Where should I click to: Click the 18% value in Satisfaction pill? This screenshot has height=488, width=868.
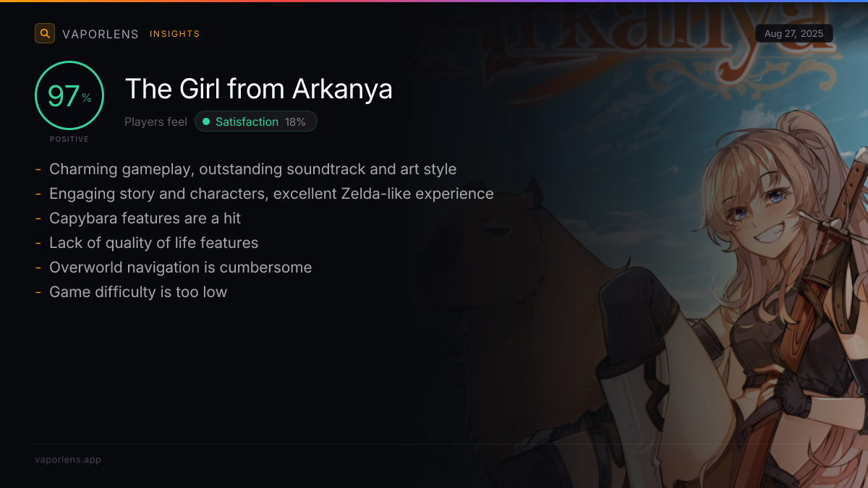(x=295, y=122)
